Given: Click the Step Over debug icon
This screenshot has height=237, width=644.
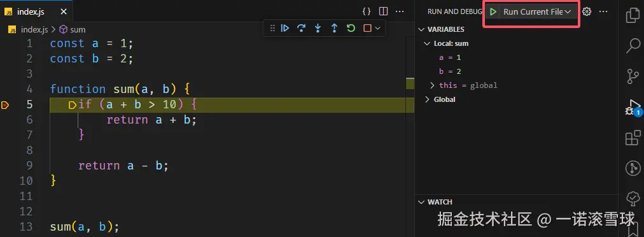Looking at the screenshot, I should pos(302,28).
